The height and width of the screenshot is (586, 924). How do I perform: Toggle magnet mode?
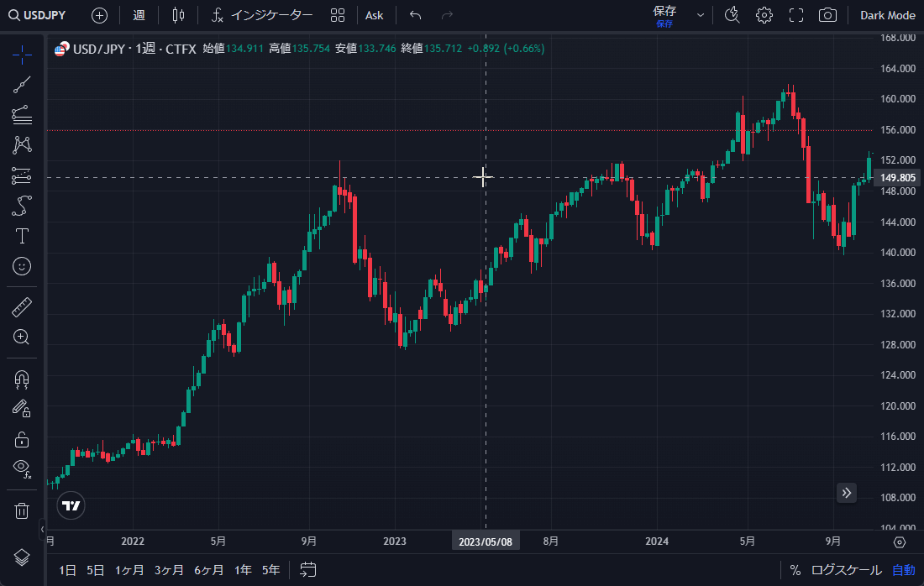click(x=22, y=379)
